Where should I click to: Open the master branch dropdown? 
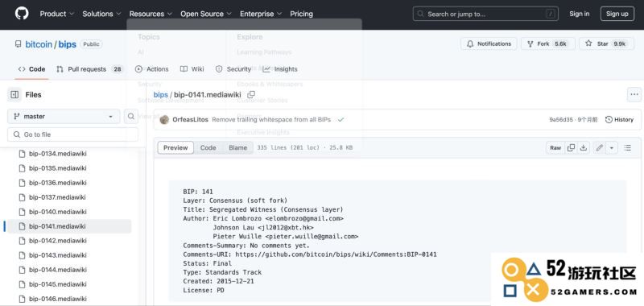(x=64, y=116)
